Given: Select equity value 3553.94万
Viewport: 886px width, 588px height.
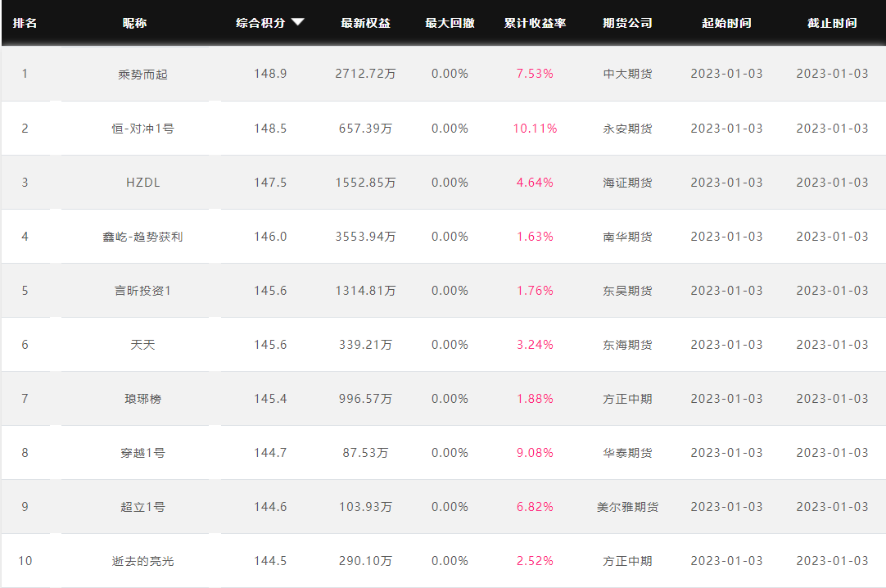Looking at the screenshot, I should click(365, 237).
